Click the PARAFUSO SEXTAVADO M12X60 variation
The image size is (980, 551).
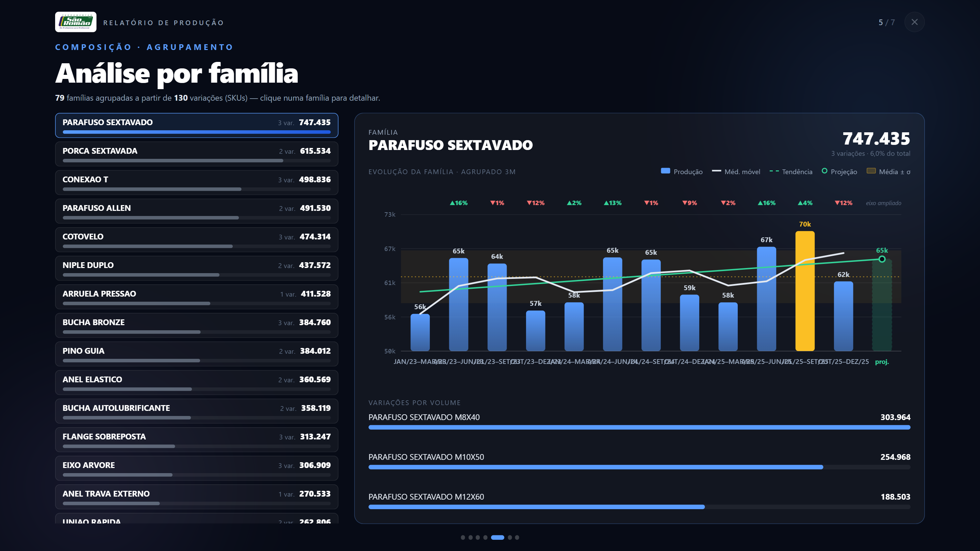[639, 501]
